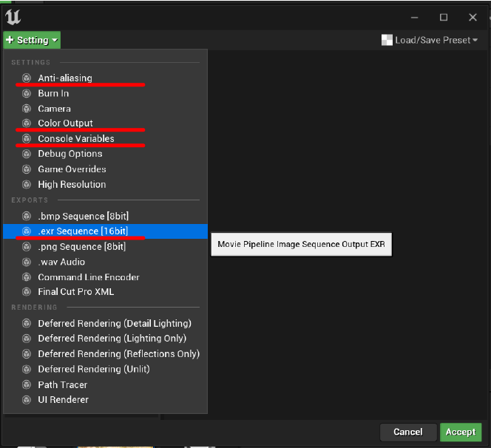Click the Unreal Engine logo icon

tap(13, 17)
